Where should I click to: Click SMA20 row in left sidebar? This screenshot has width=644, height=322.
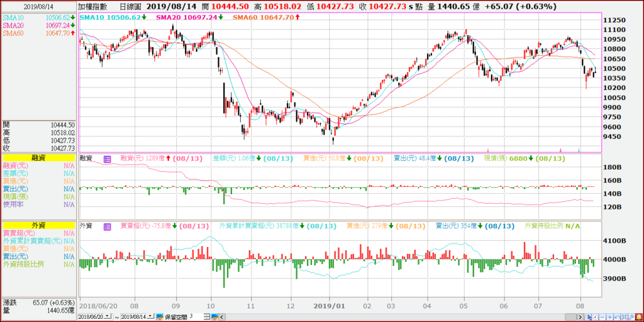pos(38,25)
